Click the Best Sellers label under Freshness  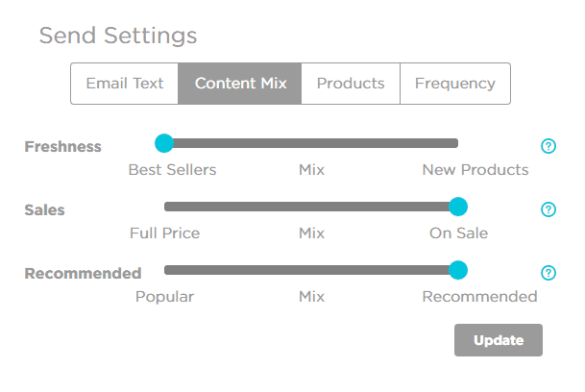pyautogui.click(x=172, y=170)
